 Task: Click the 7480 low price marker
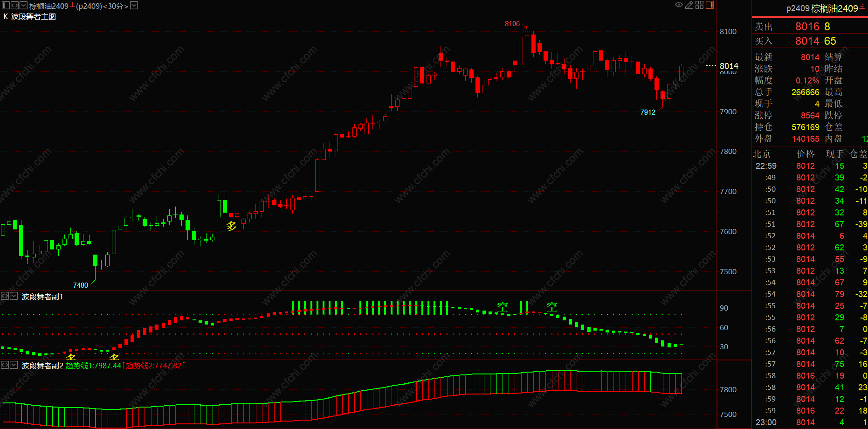click(x=81, y=285)
